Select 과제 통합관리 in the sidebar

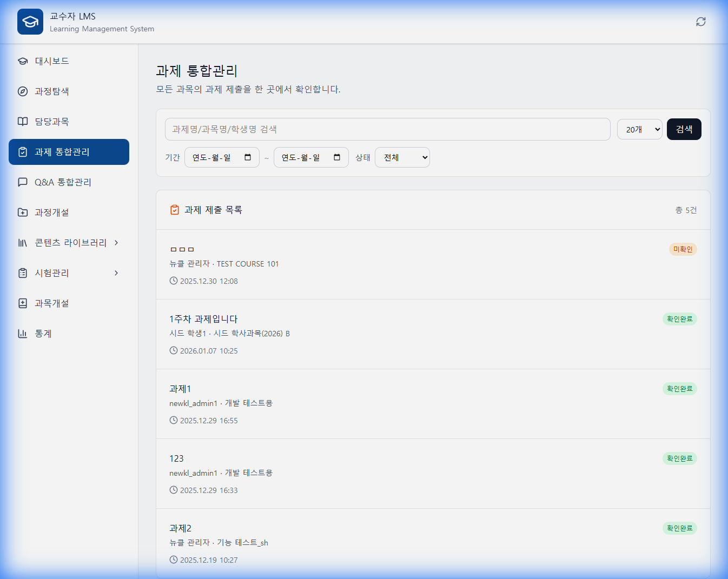pyautogui.click(x=59, y=152)
